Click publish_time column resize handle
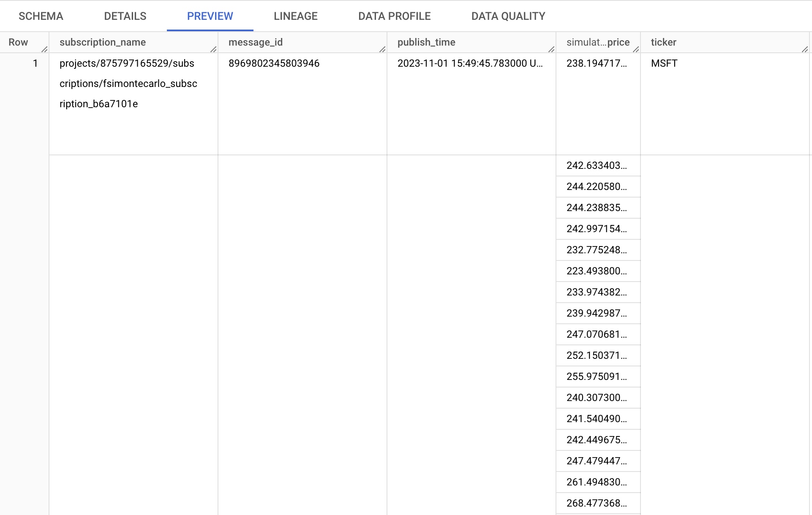This screenshot has width=812, height=515. [x=551, y=49]
